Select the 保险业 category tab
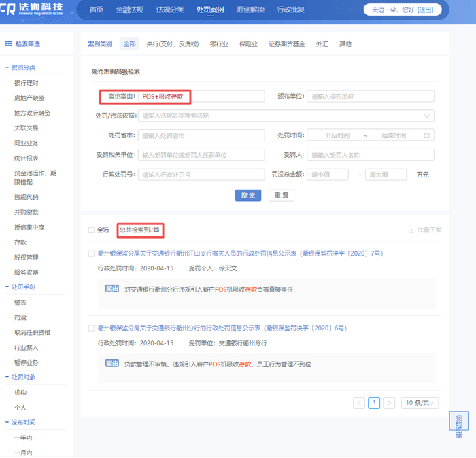Screen dimensions: 476x458 tap(248, 44)
